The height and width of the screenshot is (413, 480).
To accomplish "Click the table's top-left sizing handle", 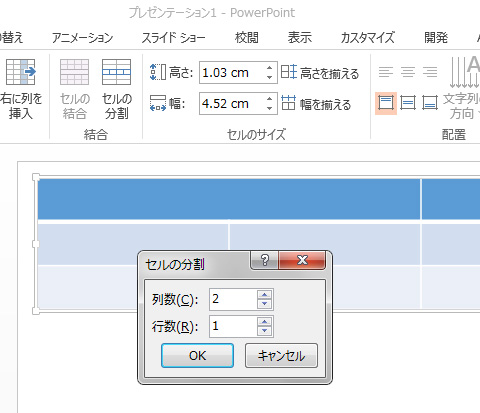I will 36,177.
